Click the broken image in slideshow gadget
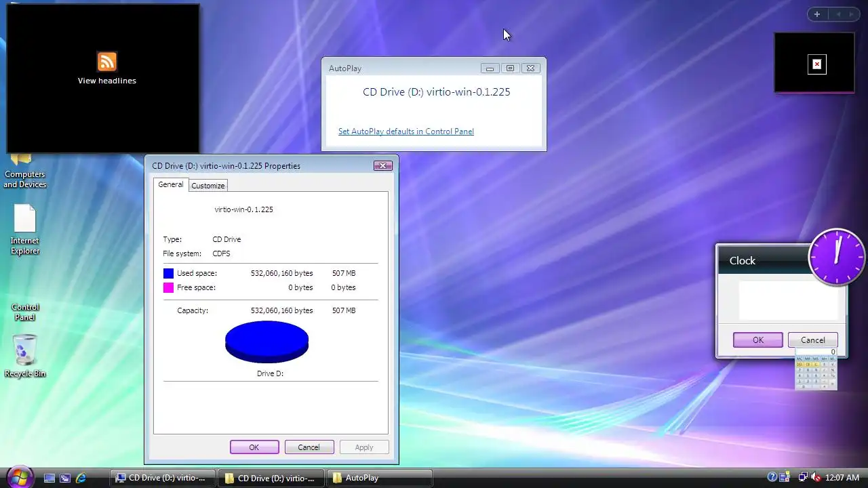The image size is (868, 488). [x=817, y=64]
